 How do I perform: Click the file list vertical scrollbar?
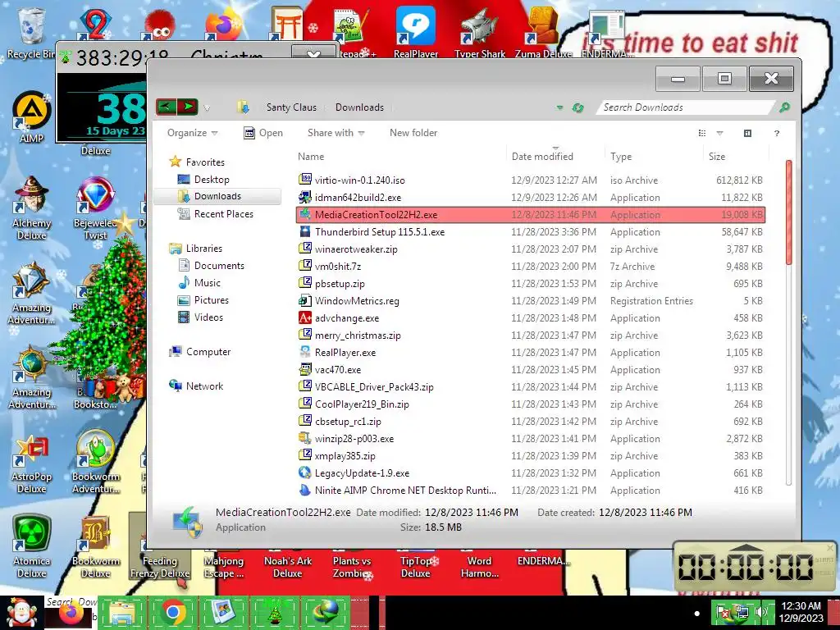pos(788,212)
